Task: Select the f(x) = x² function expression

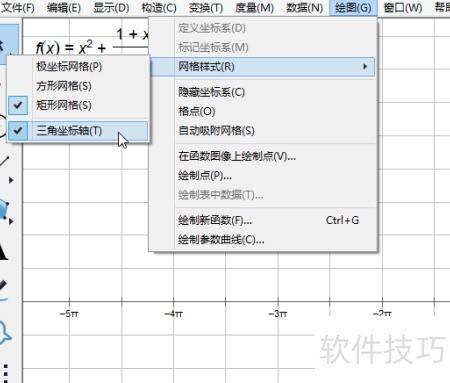Action: 92,43
